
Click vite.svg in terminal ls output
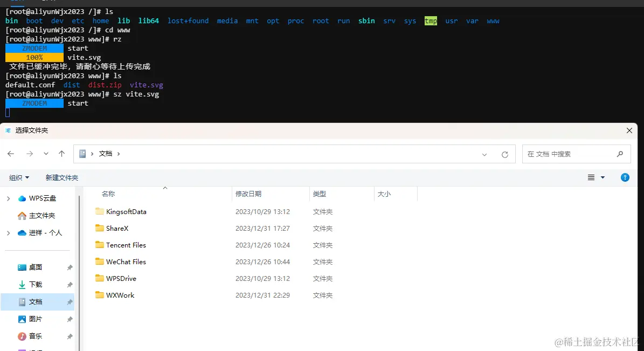[x=146, y=85]
